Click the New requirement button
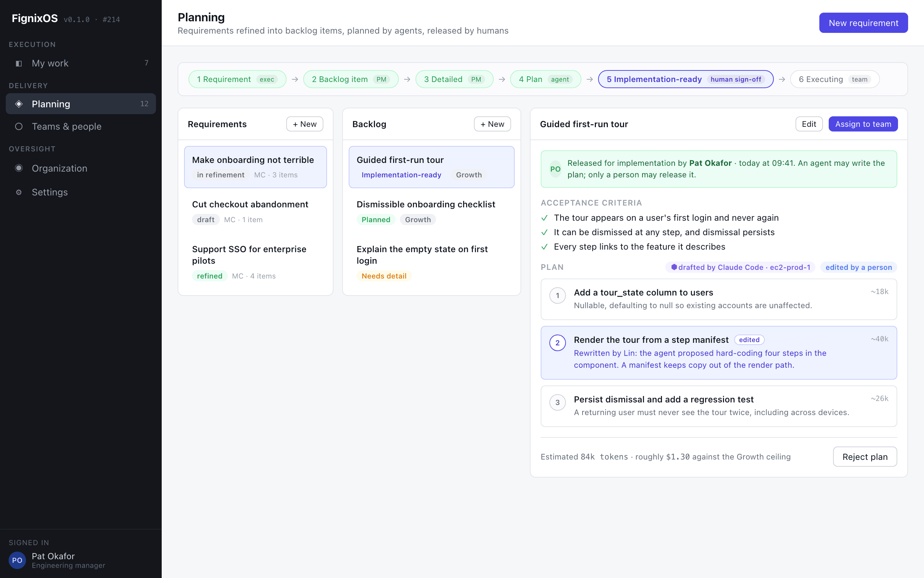Image resolution: width=924 pixels, height=578 pixels. (x=863, y=23)
